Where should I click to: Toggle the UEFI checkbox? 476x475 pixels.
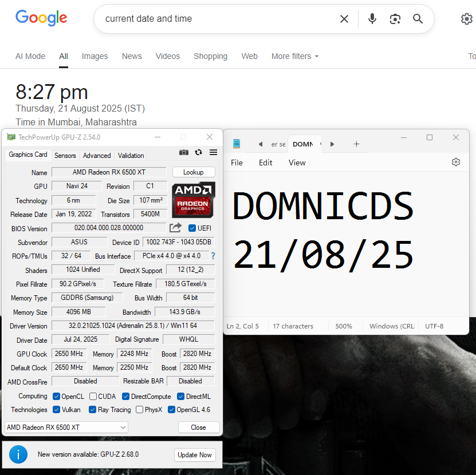point(192,228)
